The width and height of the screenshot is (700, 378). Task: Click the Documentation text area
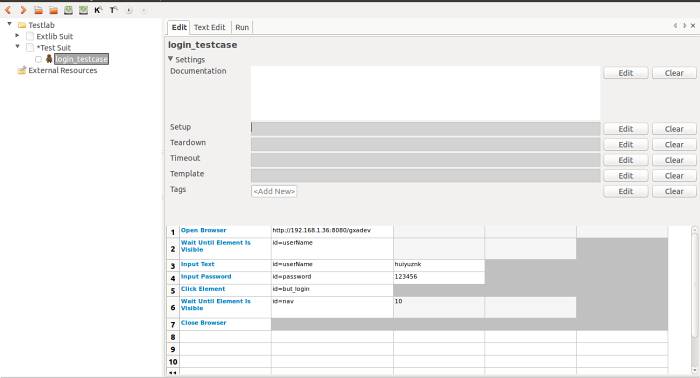pyautogui.click(x=425, y=93)
